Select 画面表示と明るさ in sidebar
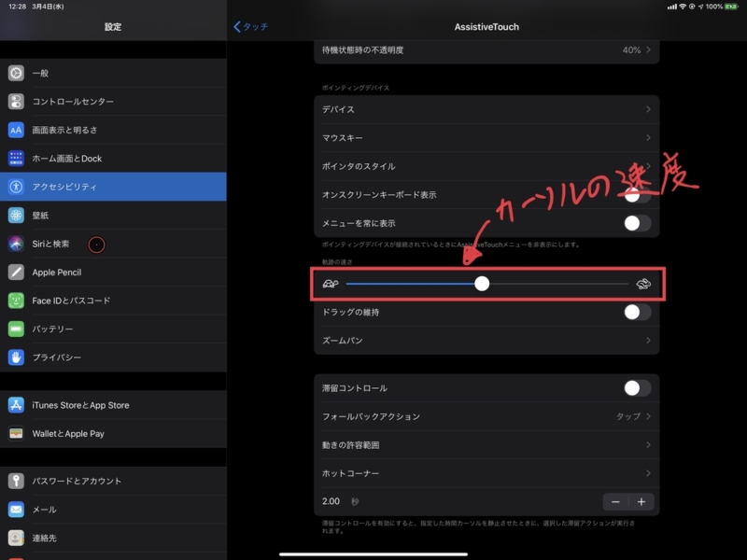Image resolution: width=747 pixels, height=560 pixels. pyautogui.click(x=113, y=130)
